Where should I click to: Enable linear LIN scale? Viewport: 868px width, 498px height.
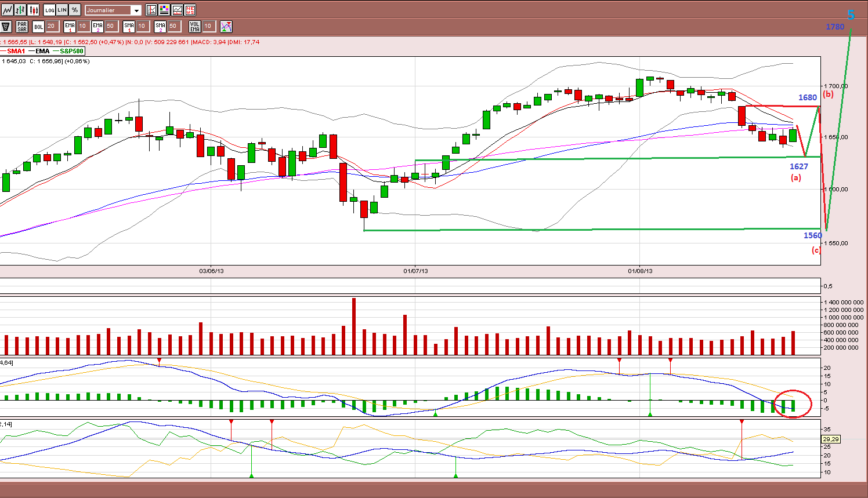pyautogui.click(x=62, y=10)
